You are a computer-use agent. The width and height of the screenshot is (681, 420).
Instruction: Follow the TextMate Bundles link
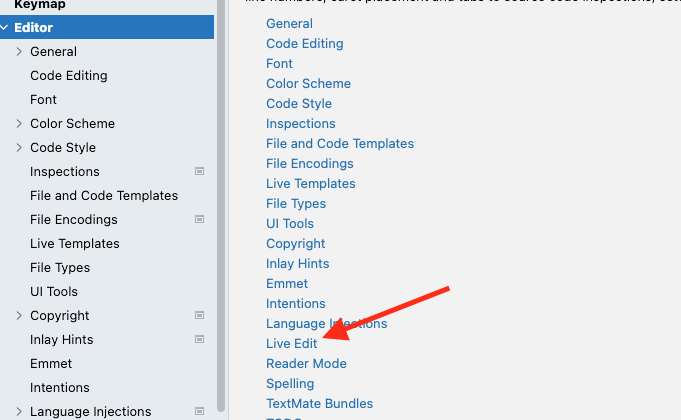[x=319, y=403]
